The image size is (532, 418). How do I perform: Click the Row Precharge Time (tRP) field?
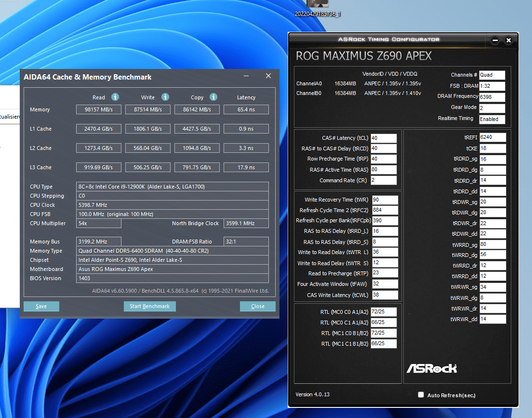[x=384, y=159]
